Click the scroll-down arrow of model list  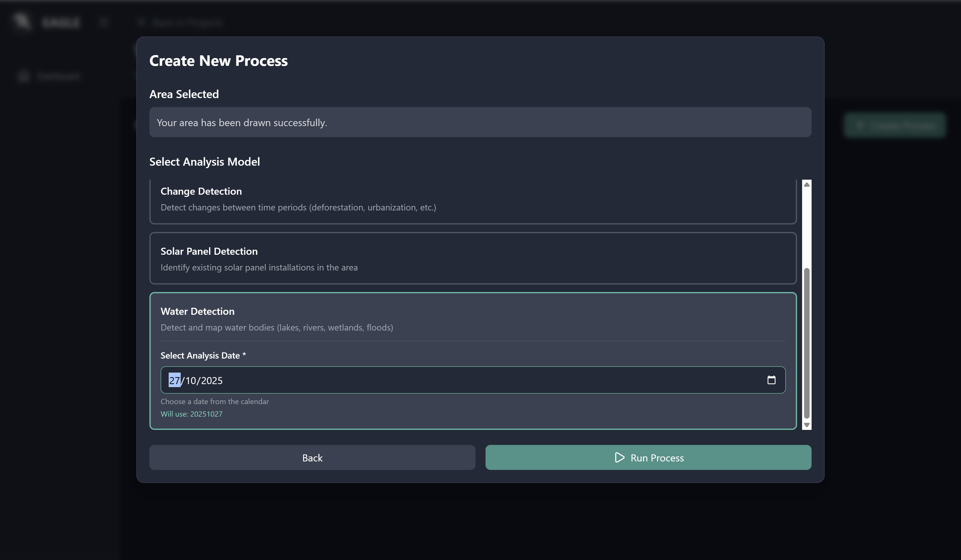tap(807, 425)
